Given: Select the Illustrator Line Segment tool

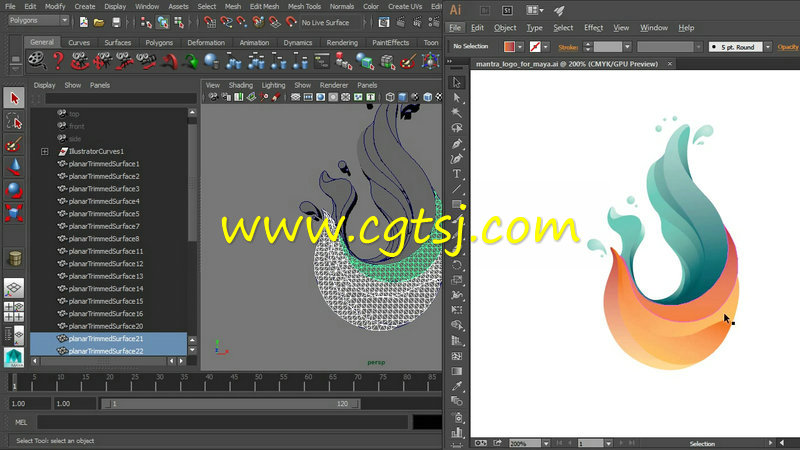Looking at the screenshot, I should click(457, 189).
